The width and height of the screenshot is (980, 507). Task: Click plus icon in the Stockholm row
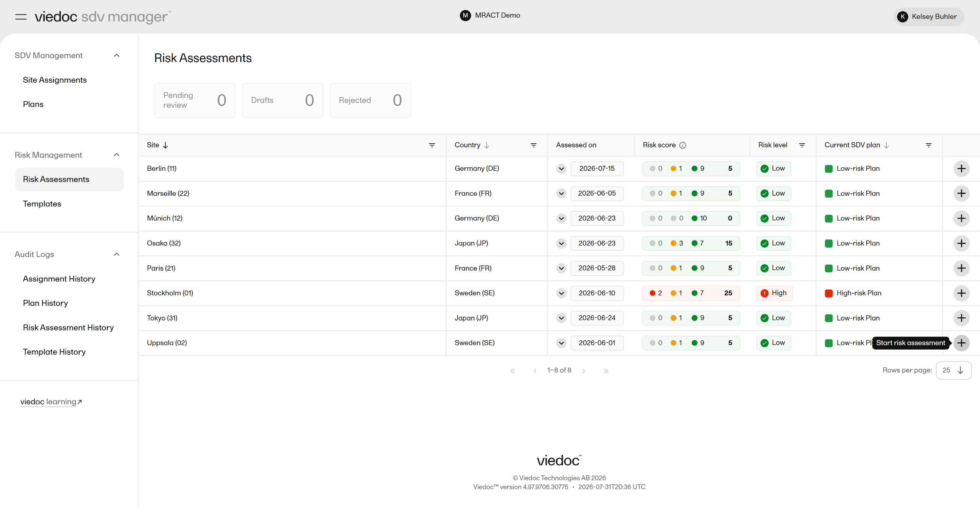click(x=961, y=293)
